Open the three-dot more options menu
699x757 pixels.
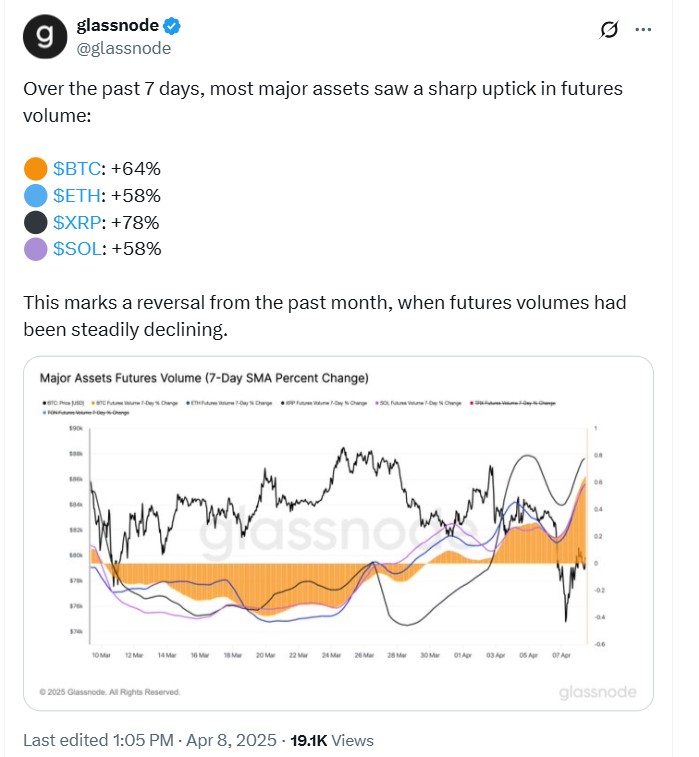[x=643, y=30]
